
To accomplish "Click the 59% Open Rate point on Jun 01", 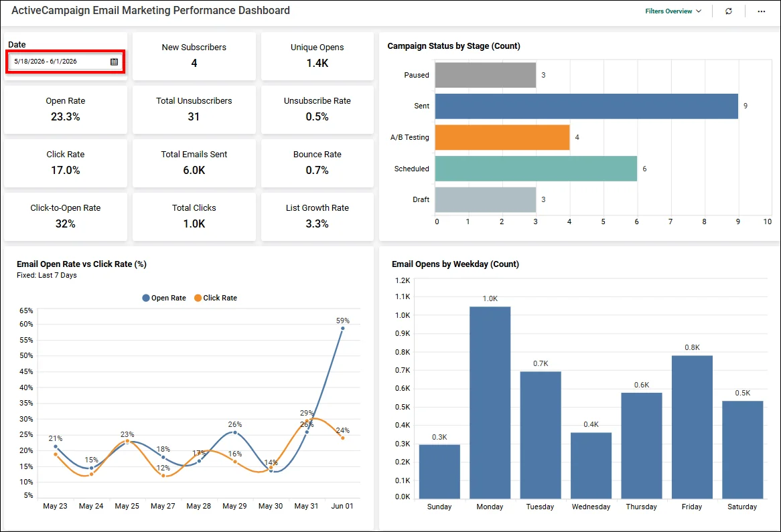I will tap(342, 329).
